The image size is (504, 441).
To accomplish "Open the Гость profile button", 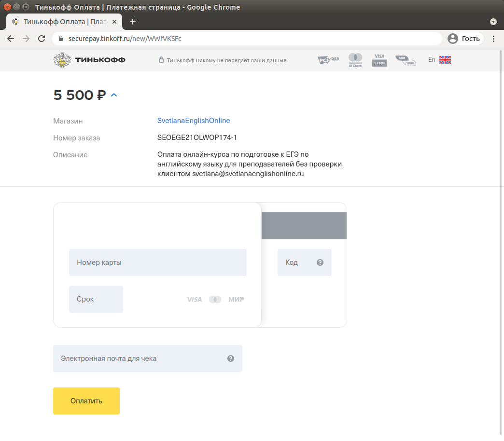I will coord(465,39).
